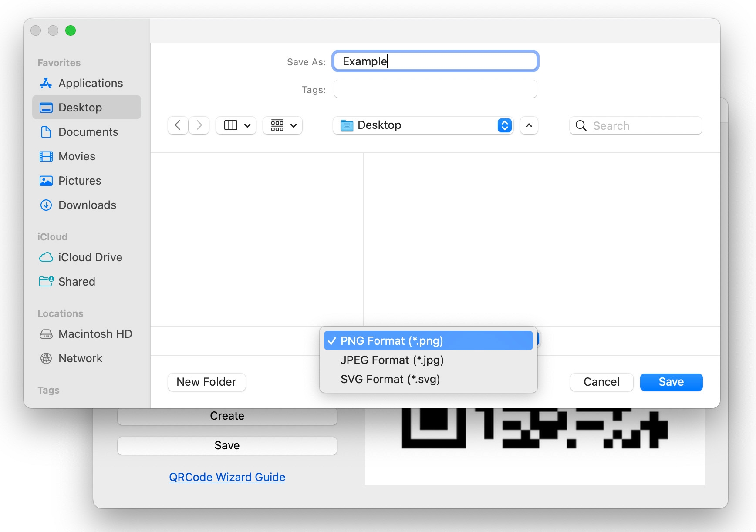
Task: Click the green zoom window button
Action: [71, 30]
